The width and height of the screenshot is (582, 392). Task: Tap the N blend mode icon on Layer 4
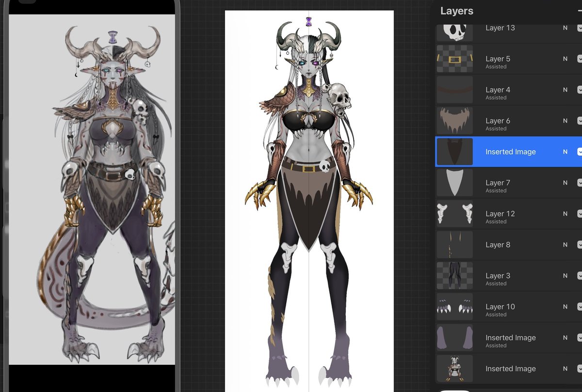(566, 90)
